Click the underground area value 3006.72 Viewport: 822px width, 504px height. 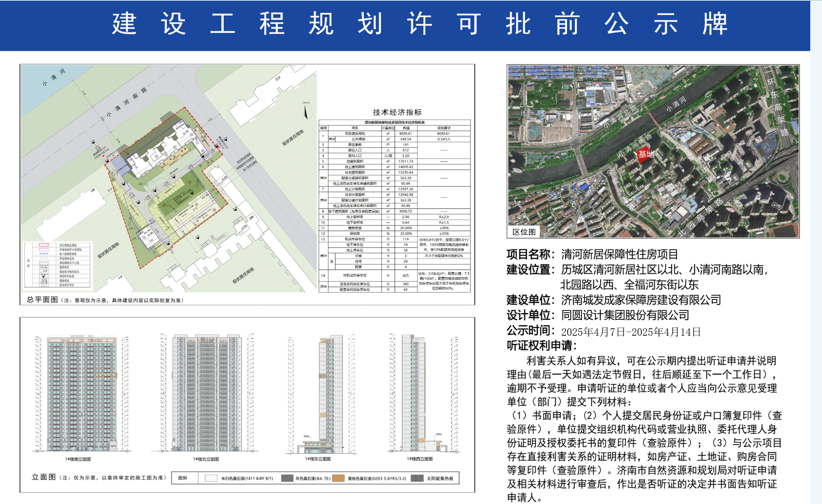406,211
